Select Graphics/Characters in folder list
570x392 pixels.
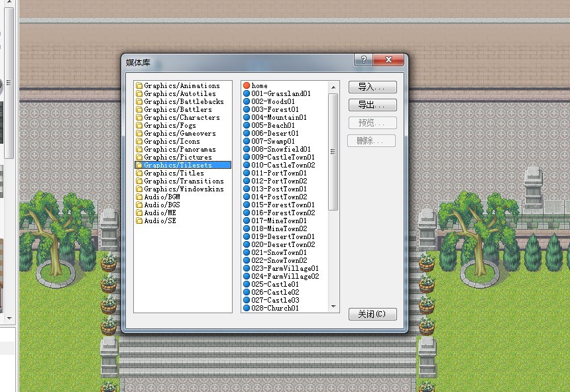[182, 117]
